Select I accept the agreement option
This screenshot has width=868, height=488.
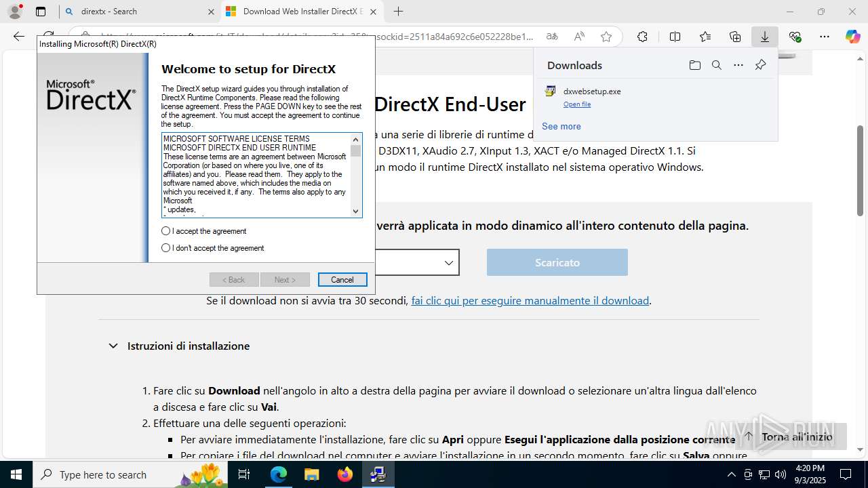204,231
